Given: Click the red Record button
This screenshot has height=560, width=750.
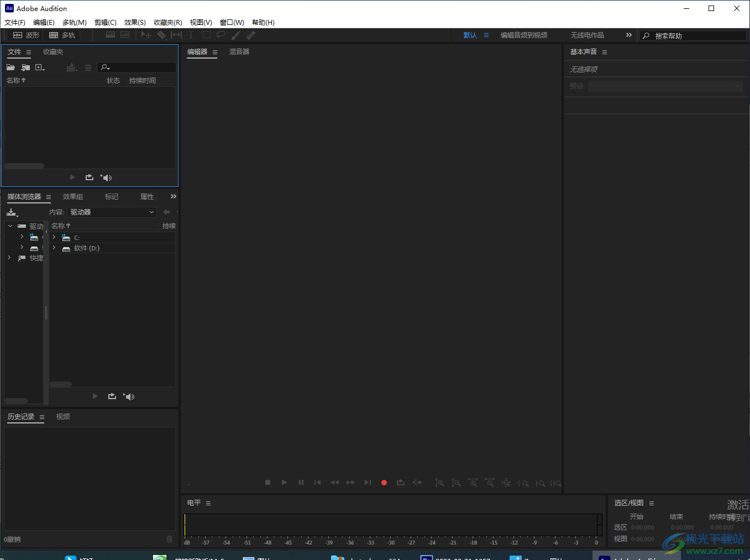Looking at the screenshot, I should (384, 483).
